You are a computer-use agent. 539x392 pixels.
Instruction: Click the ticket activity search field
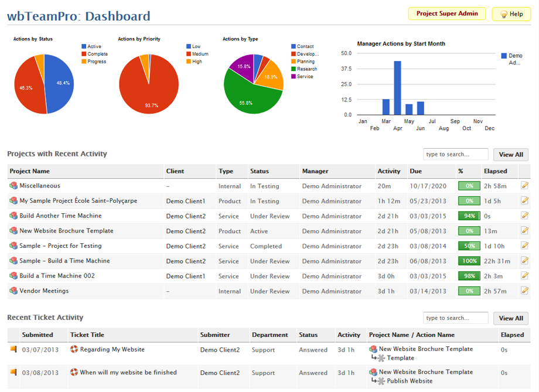point(455,318)
